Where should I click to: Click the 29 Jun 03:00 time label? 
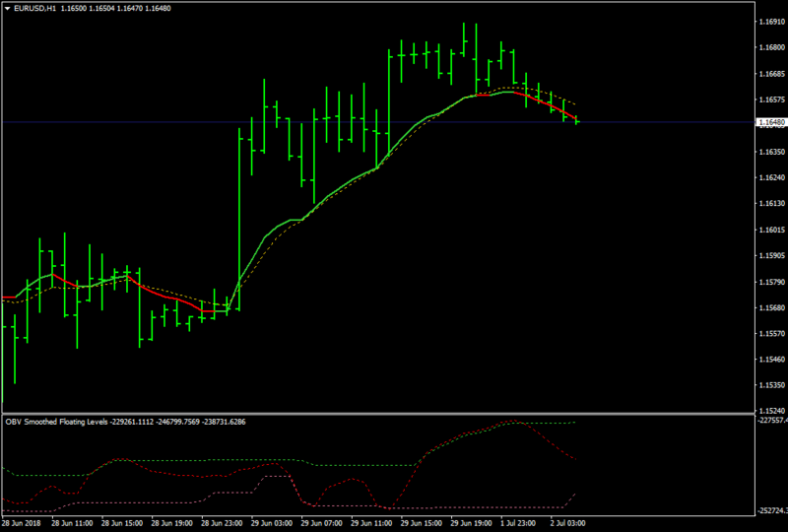coord(272,523)
